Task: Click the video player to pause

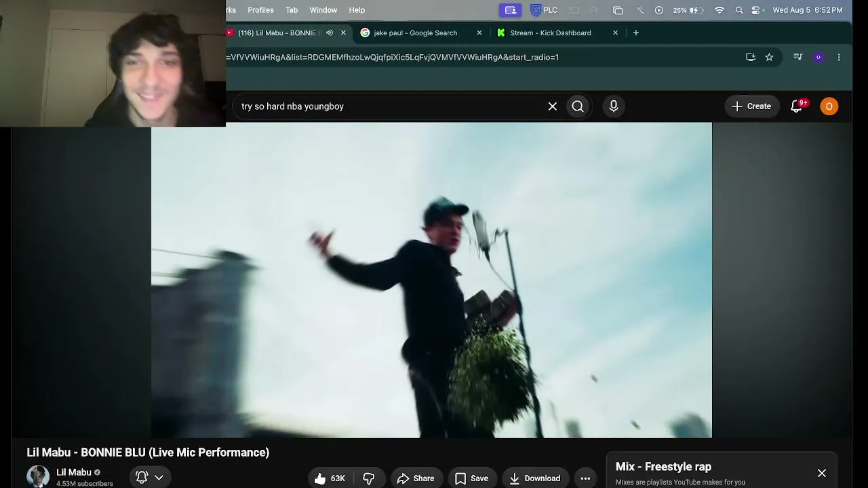Action: coord(431,280)
